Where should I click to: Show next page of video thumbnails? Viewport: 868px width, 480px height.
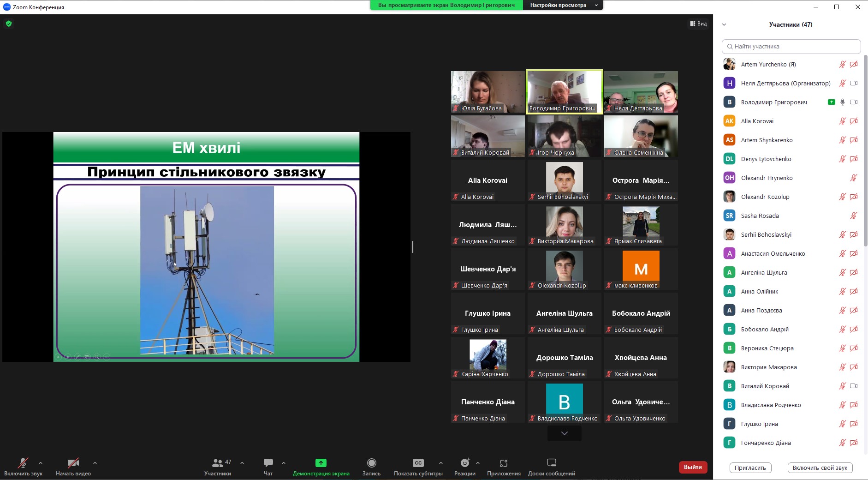pyautogui.click(x=564, y=433)
